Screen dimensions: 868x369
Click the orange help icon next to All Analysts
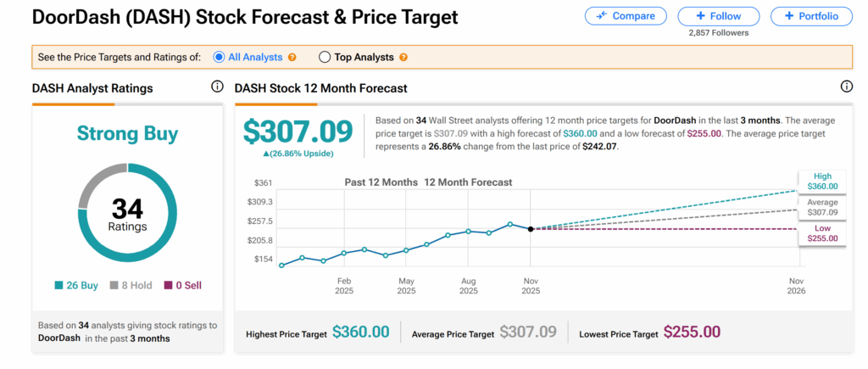point(292,58)
